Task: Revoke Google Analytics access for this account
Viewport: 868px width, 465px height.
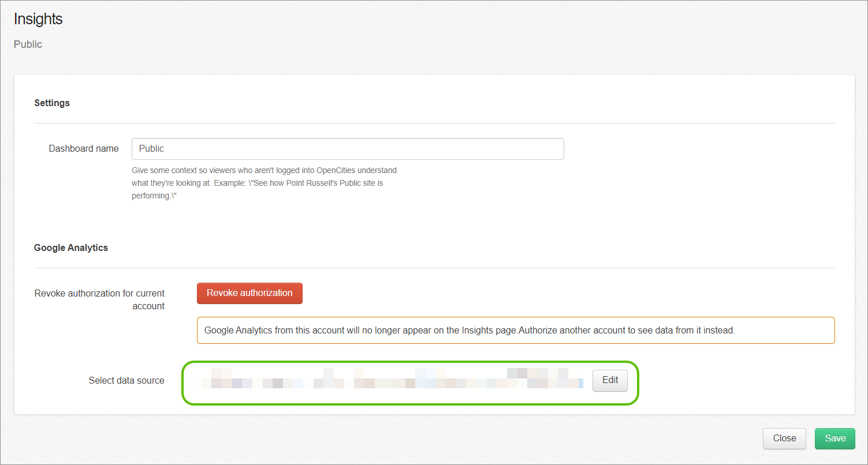Action: pyautogui.click(x=249, y=293)
